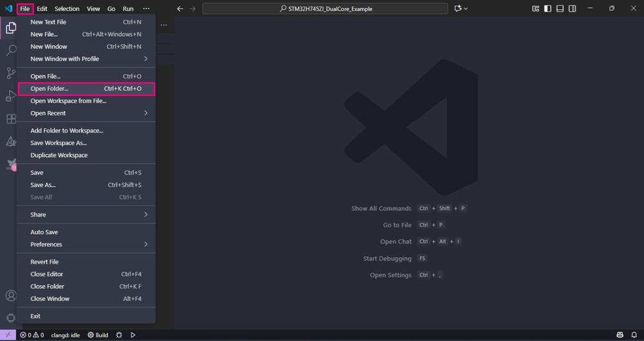The height and width of the screenshot is (341, 644).
Task: Open the Run and Debug view
Action: (x=11, y=96)
